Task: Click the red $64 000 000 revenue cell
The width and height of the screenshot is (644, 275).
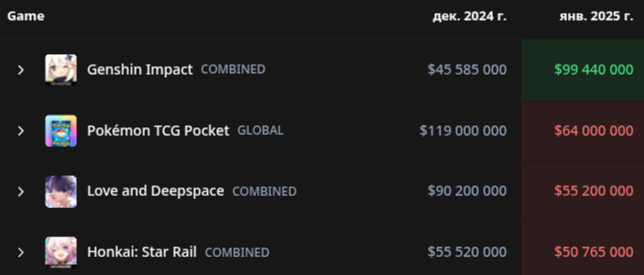Action: [582, 130]
